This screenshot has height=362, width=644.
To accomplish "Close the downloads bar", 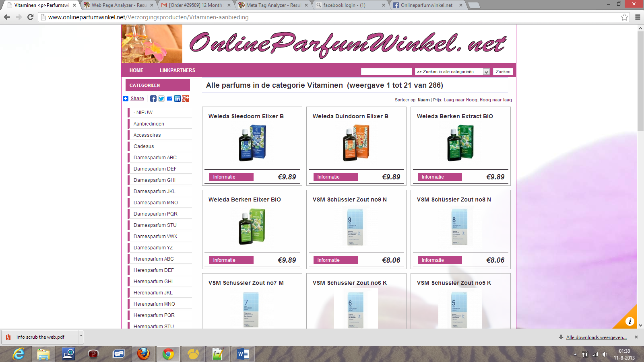I will click(636, 337).
